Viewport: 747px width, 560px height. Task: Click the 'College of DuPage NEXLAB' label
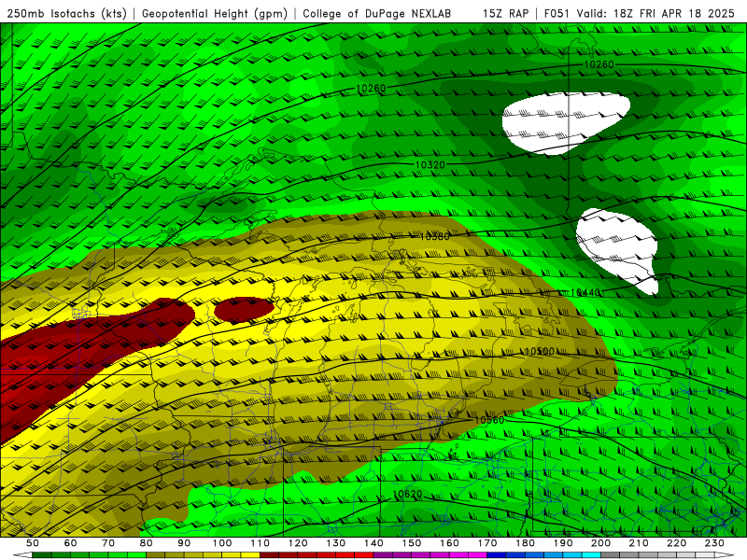click(x=377, y=13)
